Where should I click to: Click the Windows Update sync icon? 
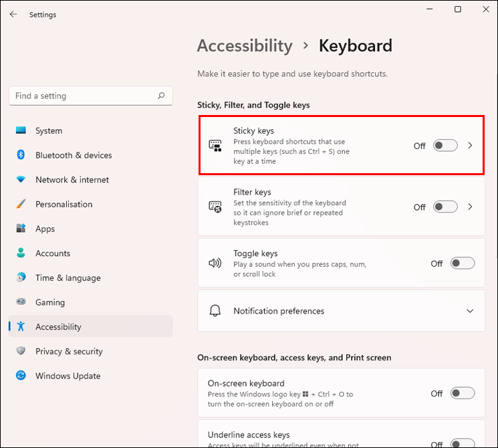(x=21, y=376)
